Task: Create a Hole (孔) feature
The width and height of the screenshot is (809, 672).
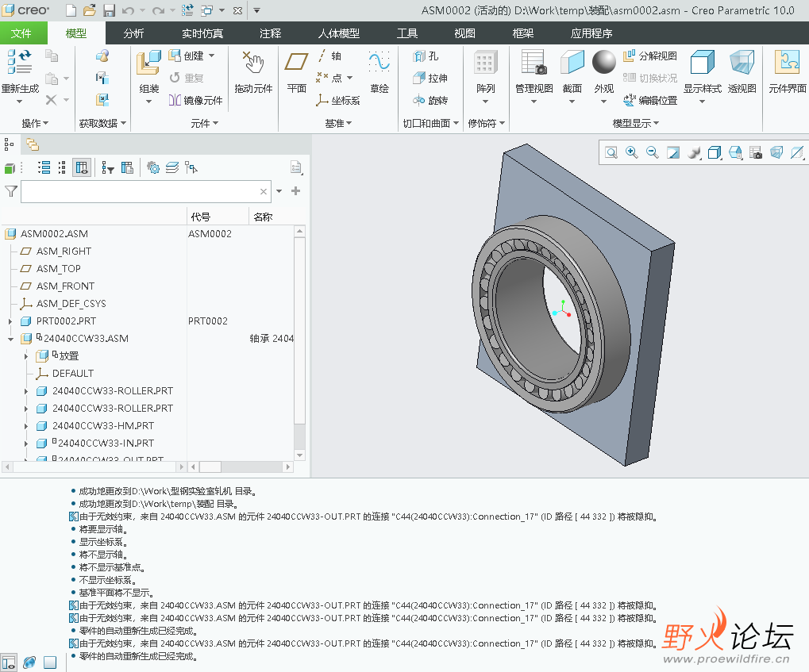Action: coord(426,56)
